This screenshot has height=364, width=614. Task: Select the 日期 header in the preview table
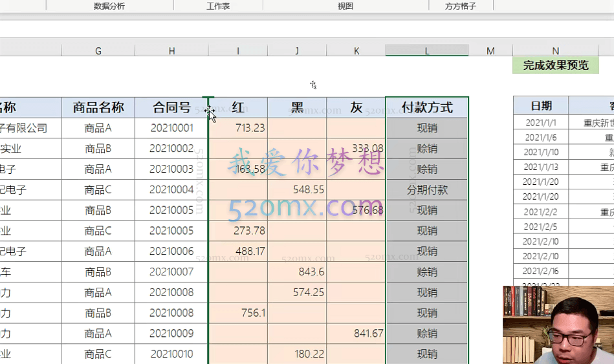(541, 106)
